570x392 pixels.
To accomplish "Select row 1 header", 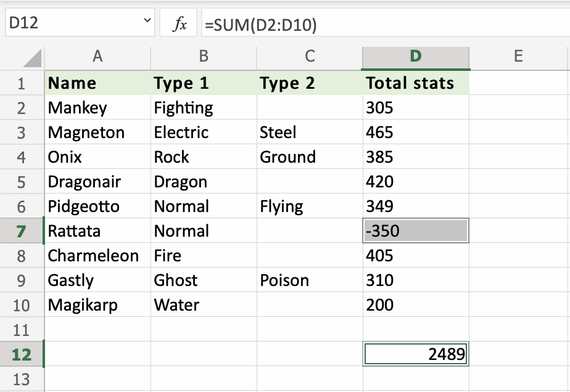I will point(22,83).
